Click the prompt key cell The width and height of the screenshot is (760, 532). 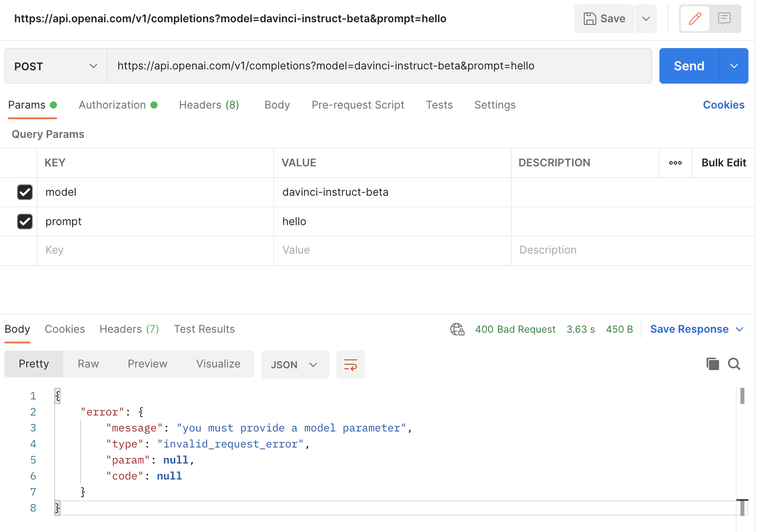(x=155, y=222)
